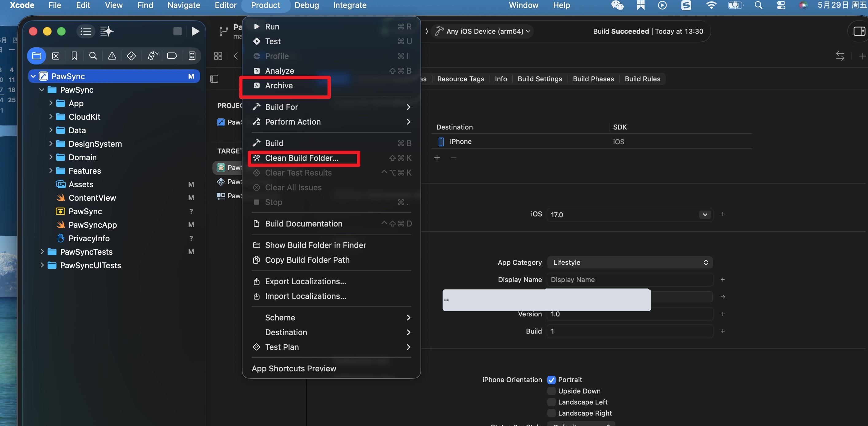Open the Resource Tags tab
868x426 pixels.
[x=461, y=79]
